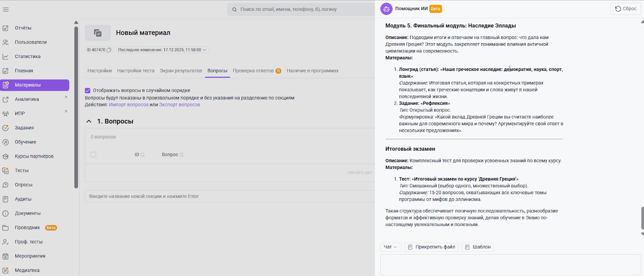Click the sidebar vertical scrollbar
Screen dimensions: 644x276
click(x=76, y=107)
